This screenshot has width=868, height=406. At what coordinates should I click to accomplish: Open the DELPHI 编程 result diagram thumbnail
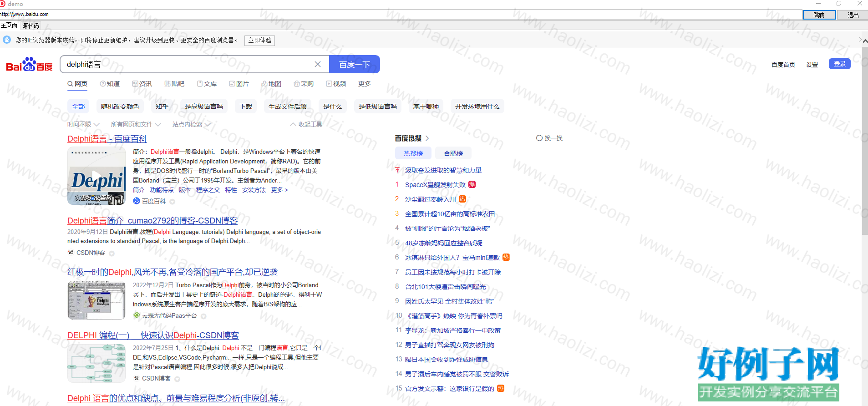(96, 363)
